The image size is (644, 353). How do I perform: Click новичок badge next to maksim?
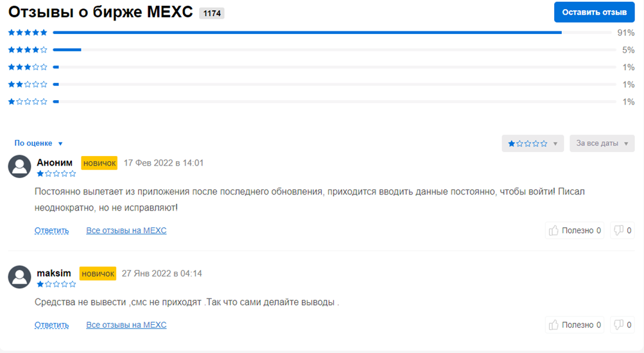click(98, 274)
